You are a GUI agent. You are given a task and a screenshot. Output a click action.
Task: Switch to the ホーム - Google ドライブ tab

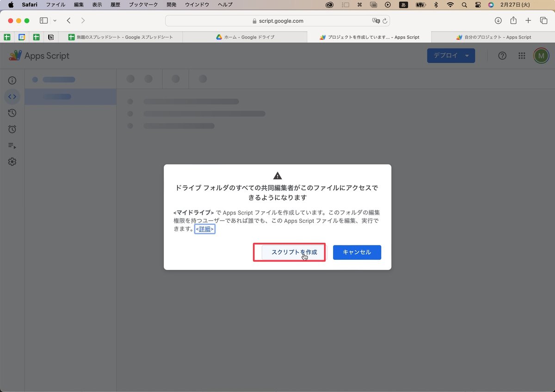pyautogui.click(x=245, y=37)
